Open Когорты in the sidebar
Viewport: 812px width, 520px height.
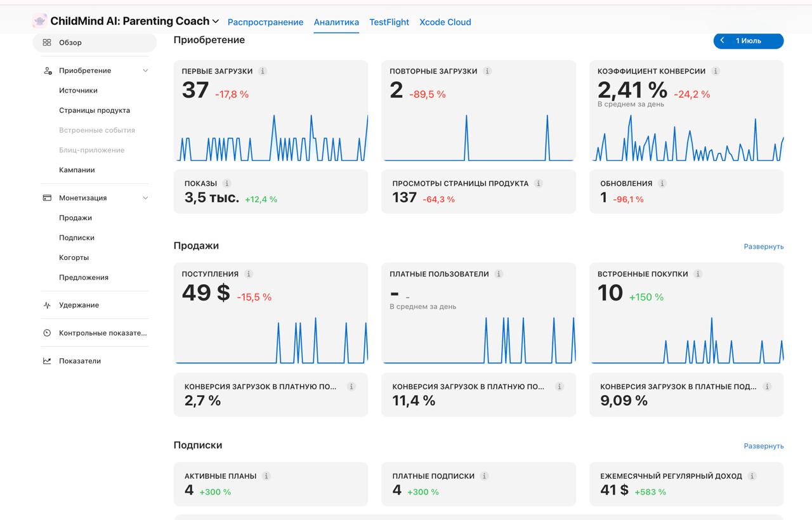click(x=74, y=257)
